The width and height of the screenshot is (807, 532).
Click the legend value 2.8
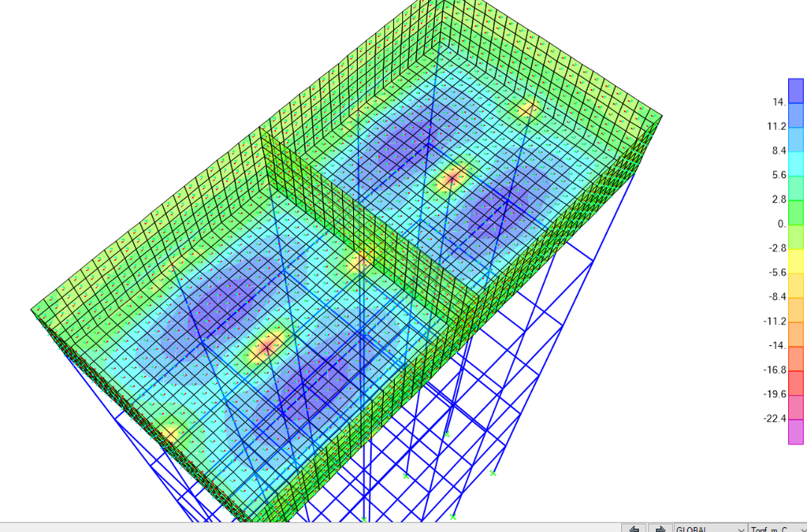coord(779,199)
